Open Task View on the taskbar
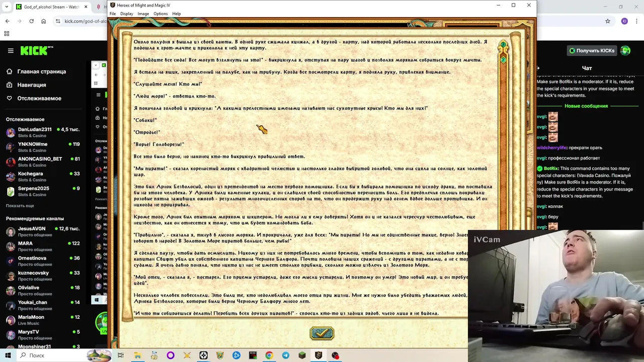The height and width of the screenshot is (362, 644). (121, 355)
